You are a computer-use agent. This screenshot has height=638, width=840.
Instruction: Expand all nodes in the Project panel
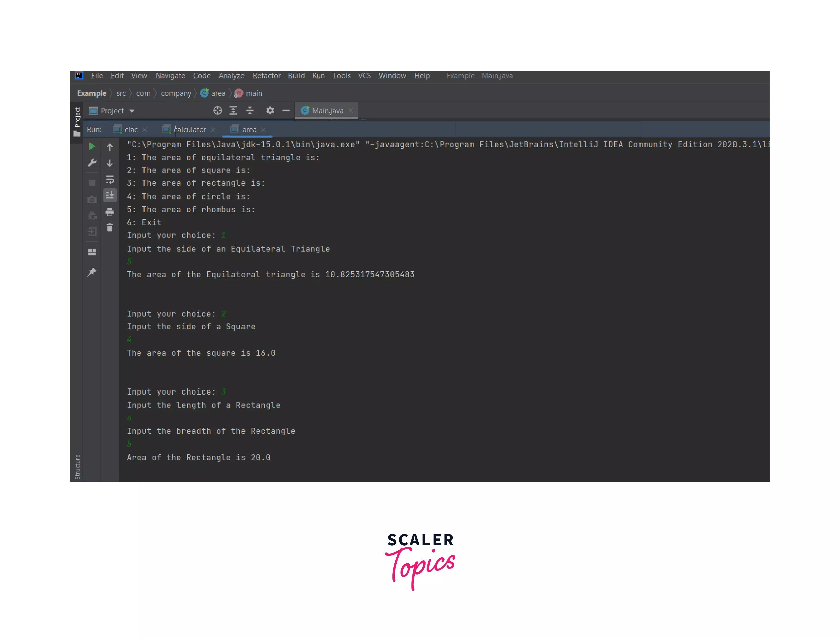pos(234,111)
